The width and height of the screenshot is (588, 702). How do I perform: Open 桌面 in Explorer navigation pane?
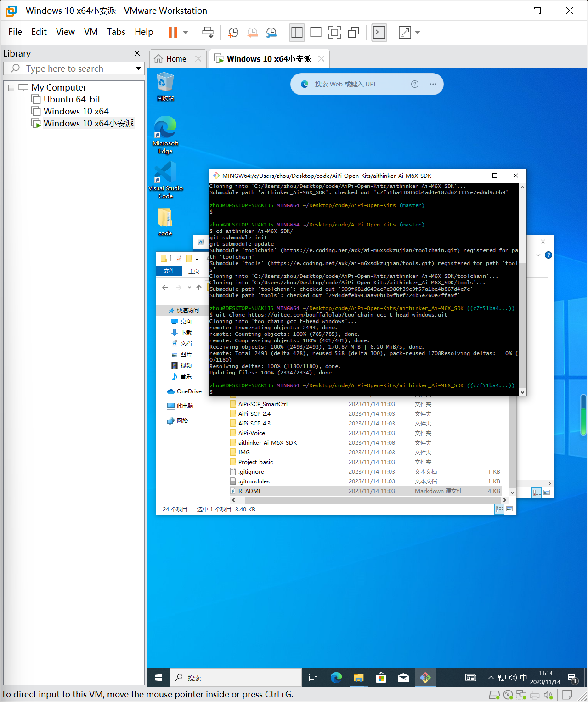pyautogui.click(x=181, y=322)
